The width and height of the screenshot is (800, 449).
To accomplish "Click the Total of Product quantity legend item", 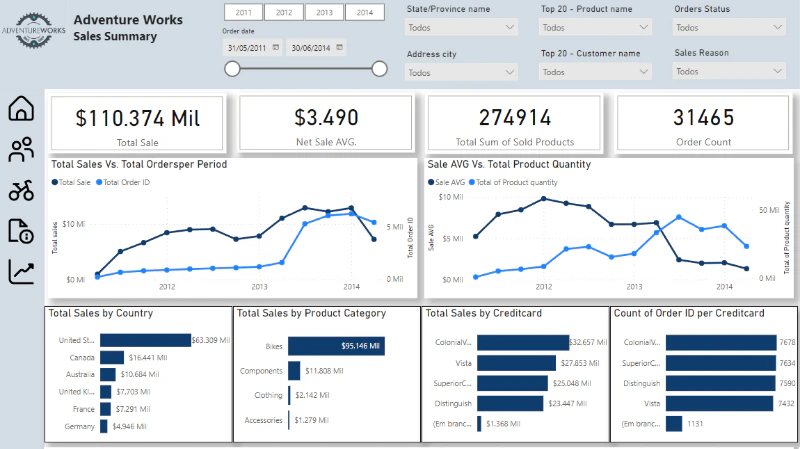I will tap(513, 182).
